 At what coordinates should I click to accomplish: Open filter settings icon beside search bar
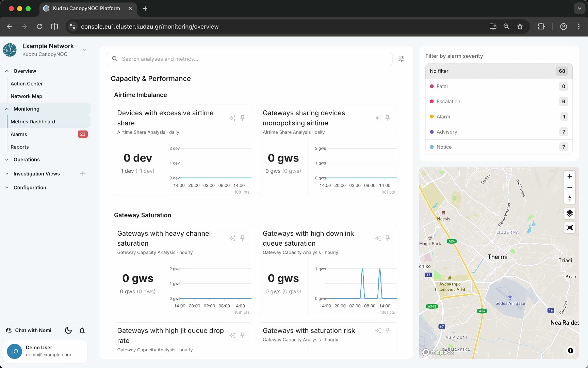pyautogui.click(x=401, y=59)
